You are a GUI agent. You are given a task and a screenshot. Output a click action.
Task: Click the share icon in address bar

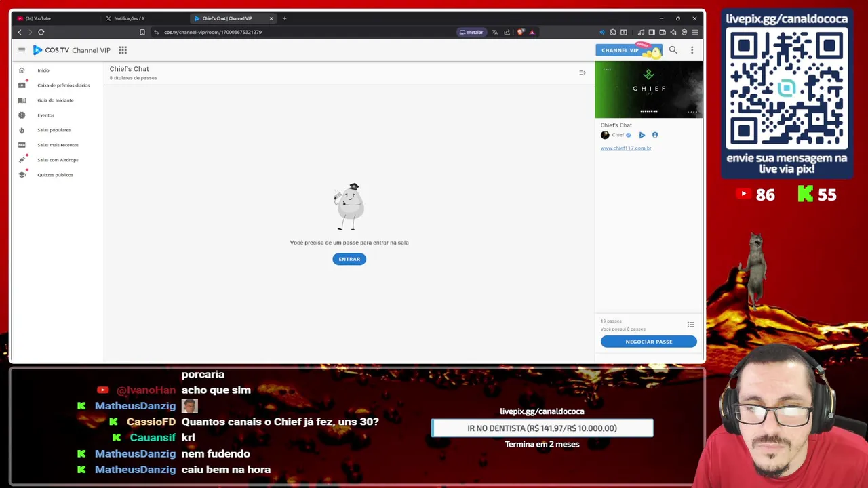point(507,32)
